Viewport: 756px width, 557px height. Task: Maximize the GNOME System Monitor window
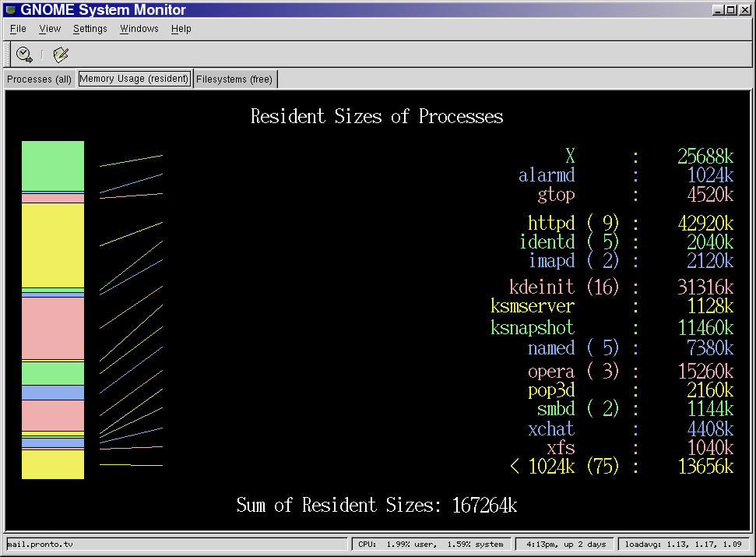tap(730, 10)
